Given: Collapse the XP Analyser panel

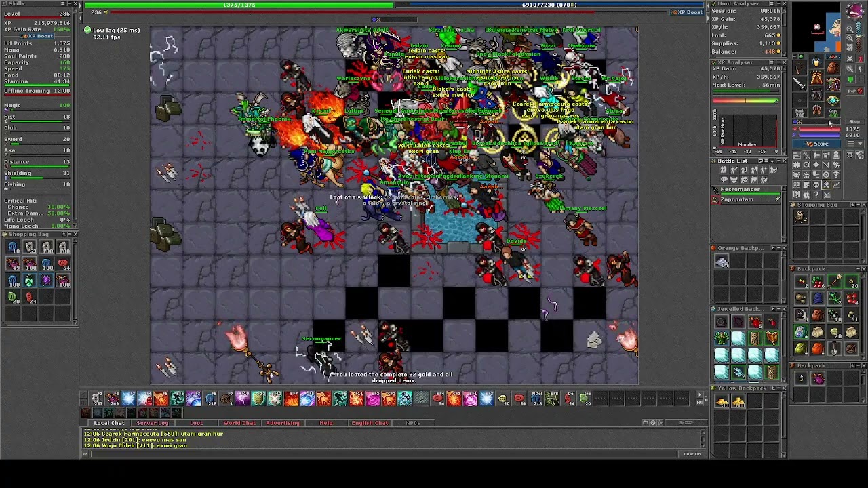Looking at the screenshot, I should [x=778, y=62].
